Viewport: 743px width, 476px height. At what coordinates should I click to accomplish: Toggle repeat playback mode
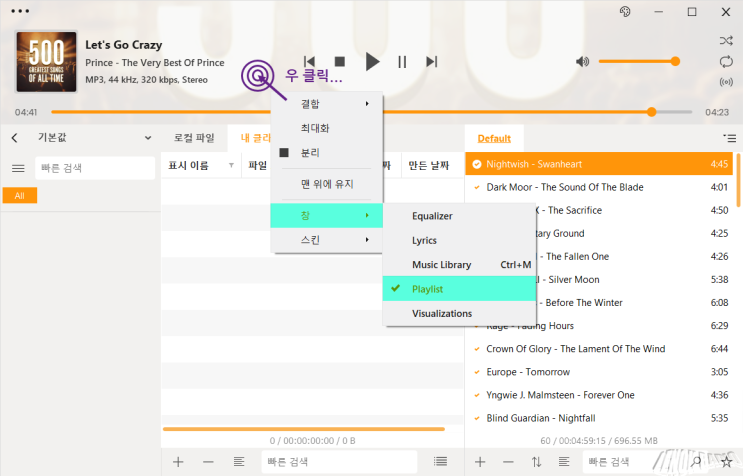point(725,62)
